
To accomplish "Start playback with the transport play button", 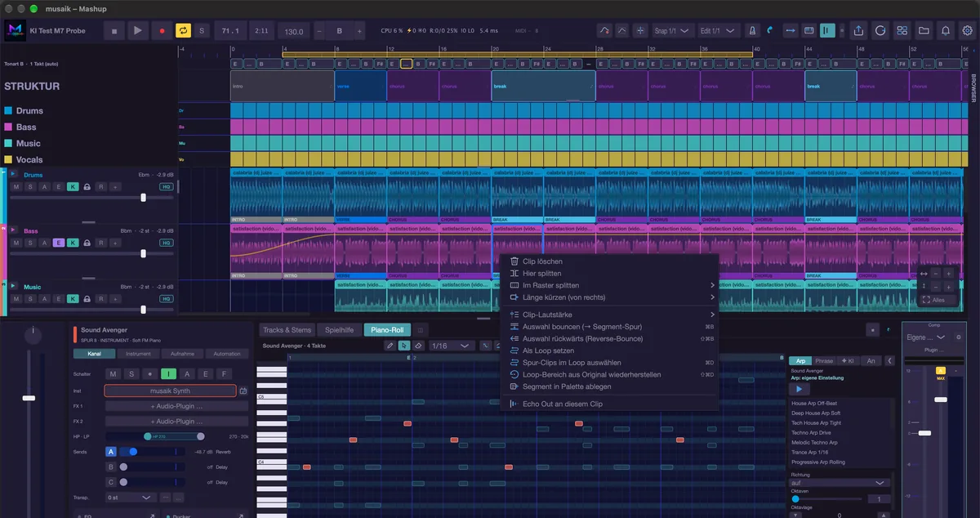I will click(137, 31).
